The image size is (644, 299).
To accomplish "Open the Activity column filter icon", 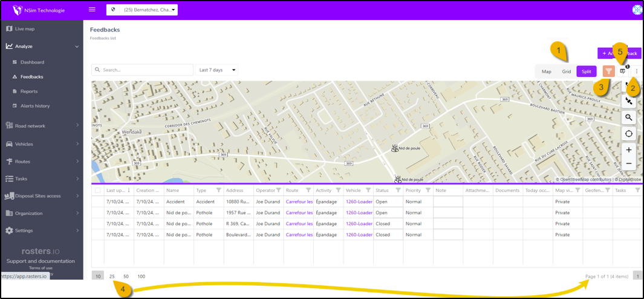I will pos(339,191).
